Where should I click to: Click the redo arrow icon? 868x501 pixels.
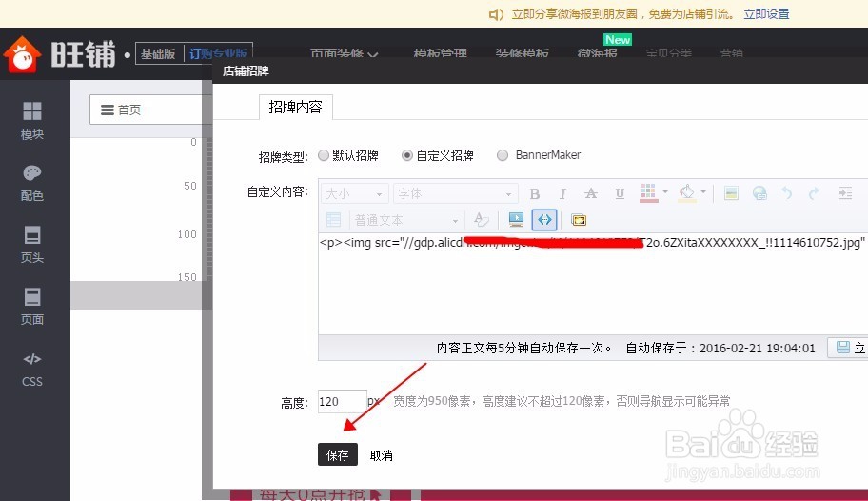[x=815, y=192]
